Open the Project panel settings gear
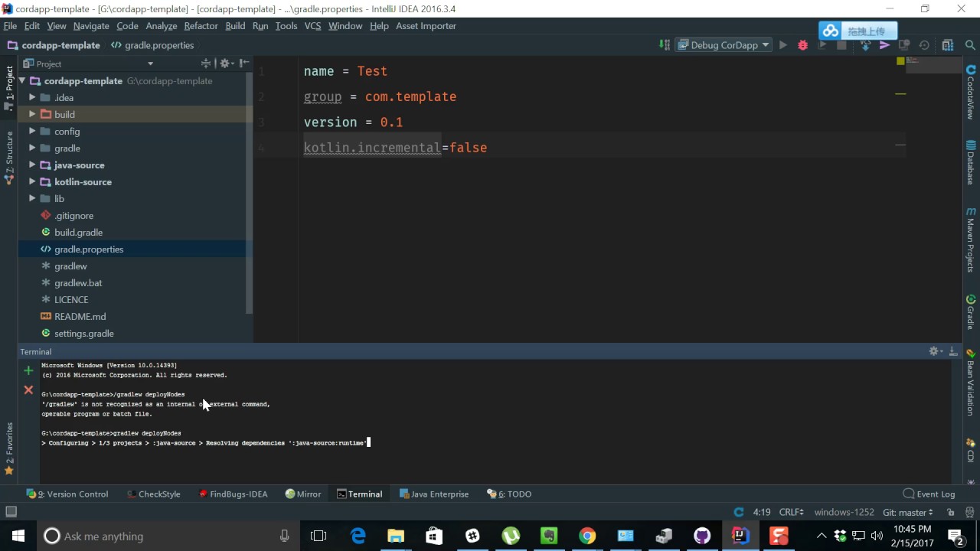Viewport: 980px width, 551px height. tap(226, 64)
